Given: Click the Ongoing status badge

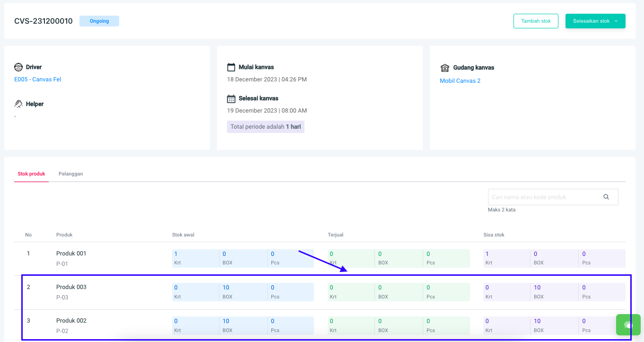Looking at the screenshot, I should pyautogui.click(x=99, y=21).
